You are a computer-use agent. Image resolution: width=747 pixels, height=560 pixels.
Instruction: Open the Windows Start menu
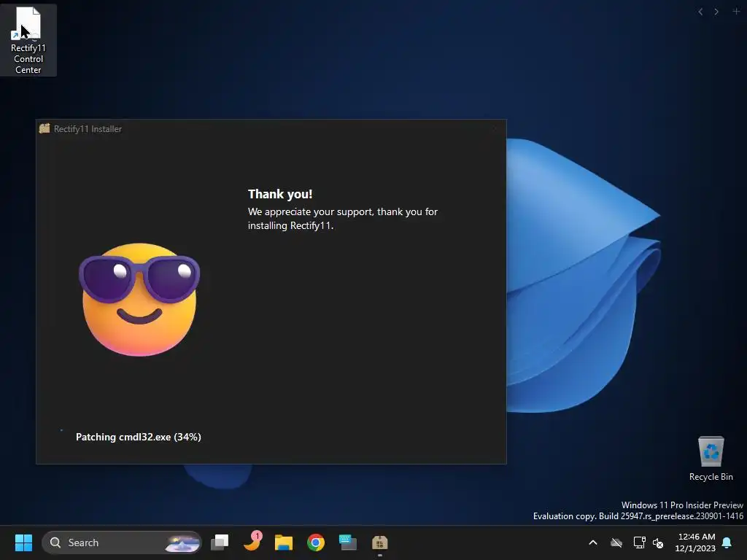23,542
